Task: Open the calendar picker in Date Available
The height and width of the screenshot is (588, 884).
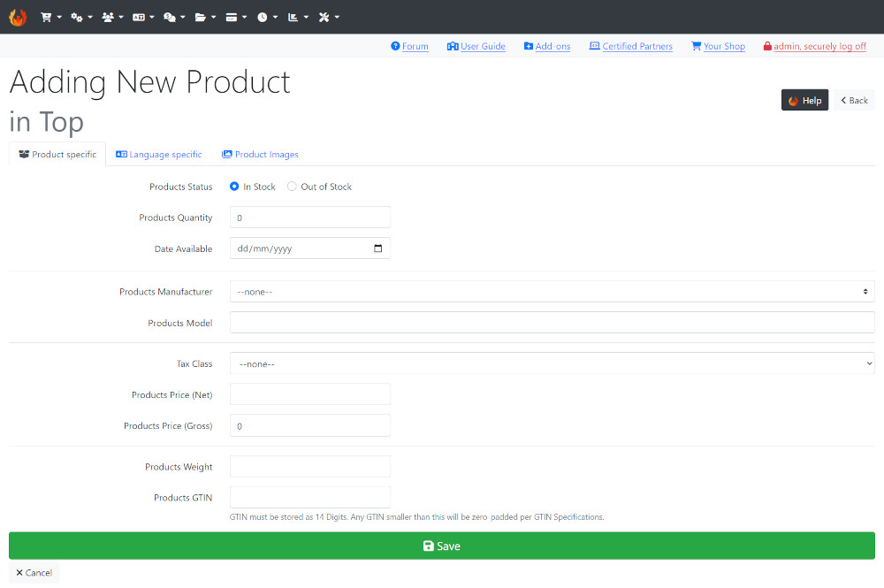Action: [377, 248]
